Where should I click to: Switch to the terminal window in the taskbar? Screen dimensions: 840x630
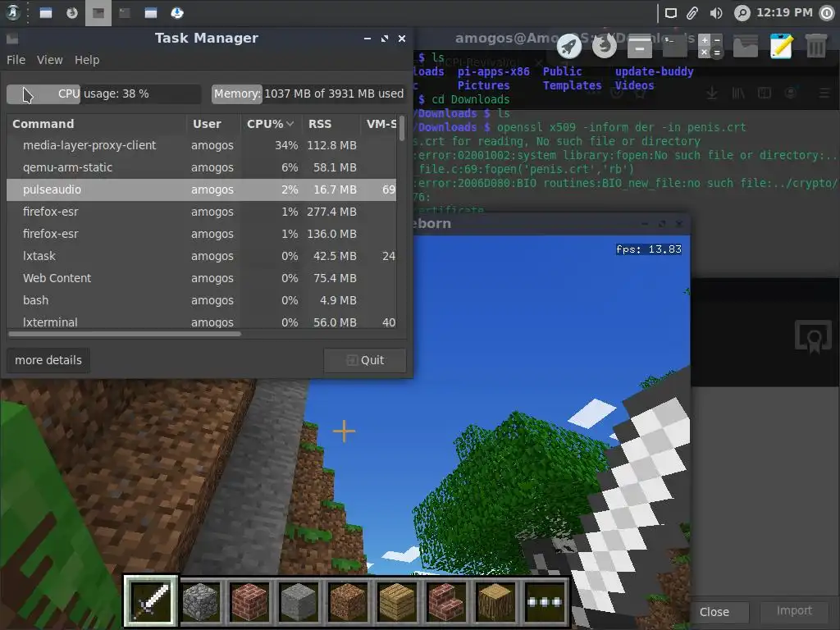coord(125,13)
